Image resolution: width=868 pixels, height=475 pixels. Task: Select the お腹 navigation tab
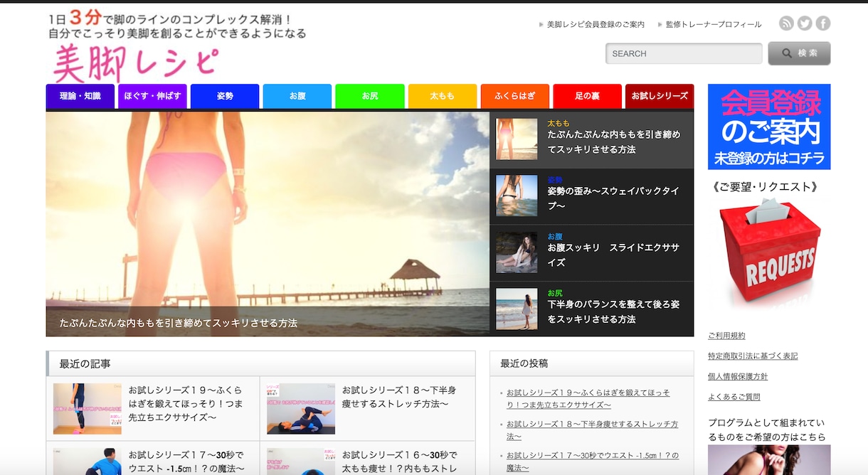[297, 96]
